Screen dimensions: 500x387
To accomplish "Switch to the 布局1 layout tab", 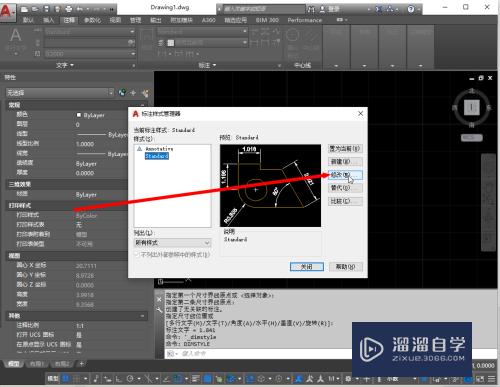I will tap(36, 364).
